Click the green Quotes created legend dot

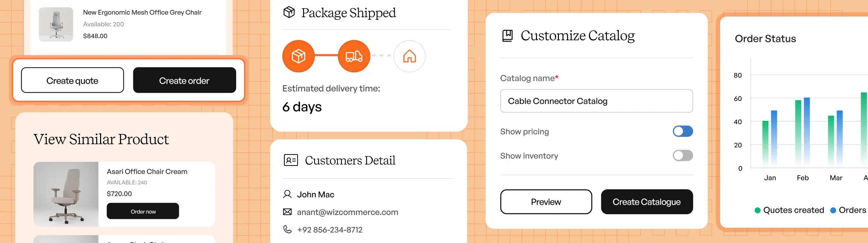pos(757,210)
